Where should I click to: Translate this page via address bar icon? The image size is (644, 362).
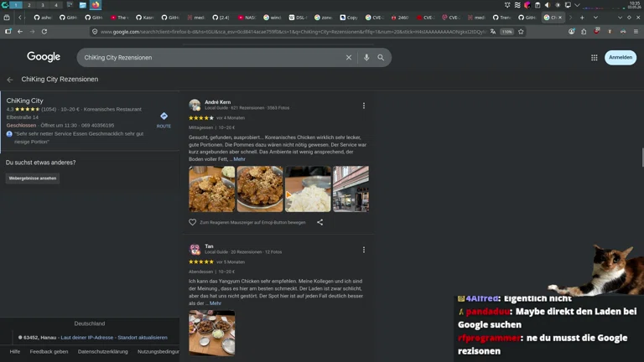493,32
